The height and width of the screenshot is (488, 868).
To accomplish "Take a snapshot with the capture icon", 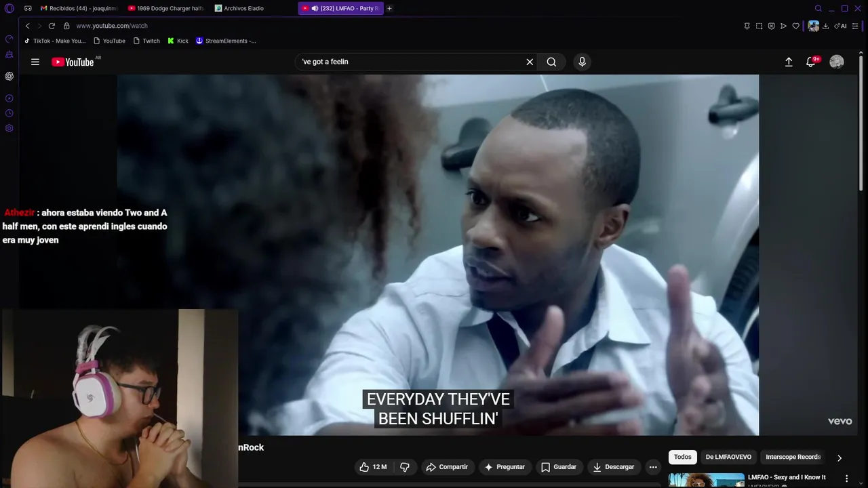I will coord(759,26).
